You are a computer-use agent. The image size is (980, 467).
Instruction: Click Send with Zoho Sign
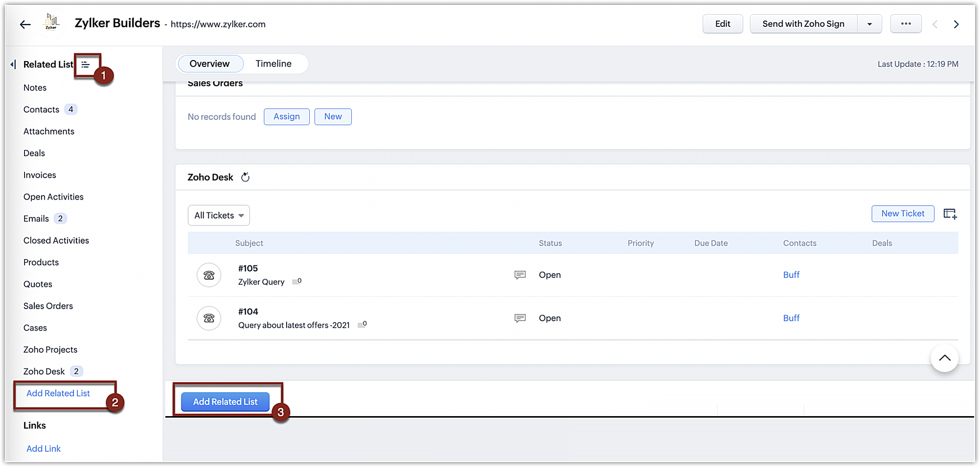click(804, 24)
